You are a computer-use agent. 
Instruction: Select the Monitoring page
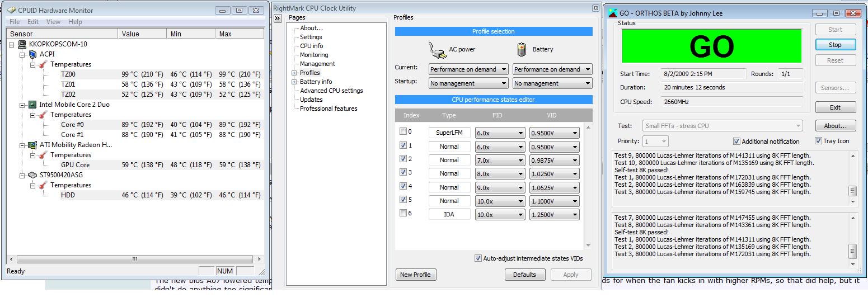coord(314,55)
